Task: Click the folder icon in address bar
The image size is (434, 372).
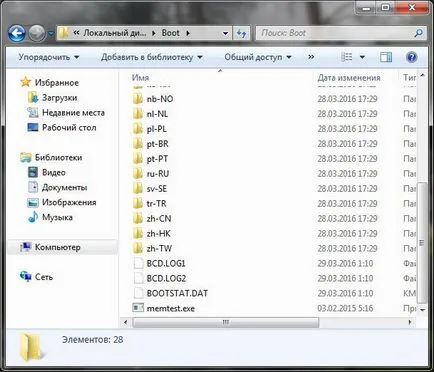Action: (x=64, y=33)
